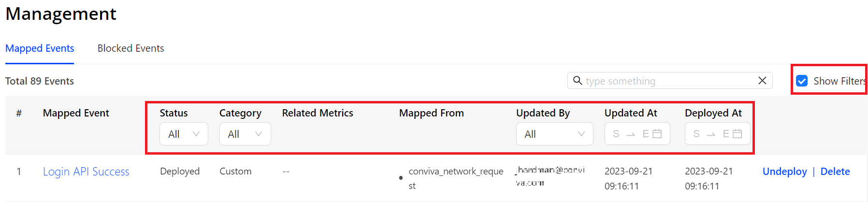Undeploy the Login API Success event
This screenshot has height=202, width=868.
[x=784, y=172]
